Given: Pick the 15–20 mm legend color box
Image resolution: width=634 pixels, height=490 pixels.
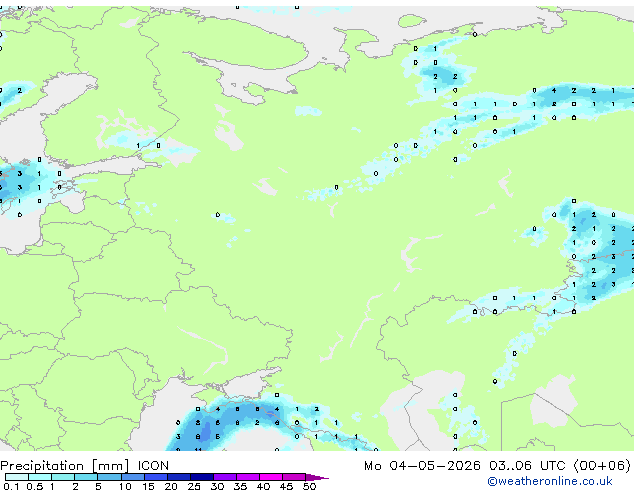Looking at the screenshot, I should click(155, 477).
